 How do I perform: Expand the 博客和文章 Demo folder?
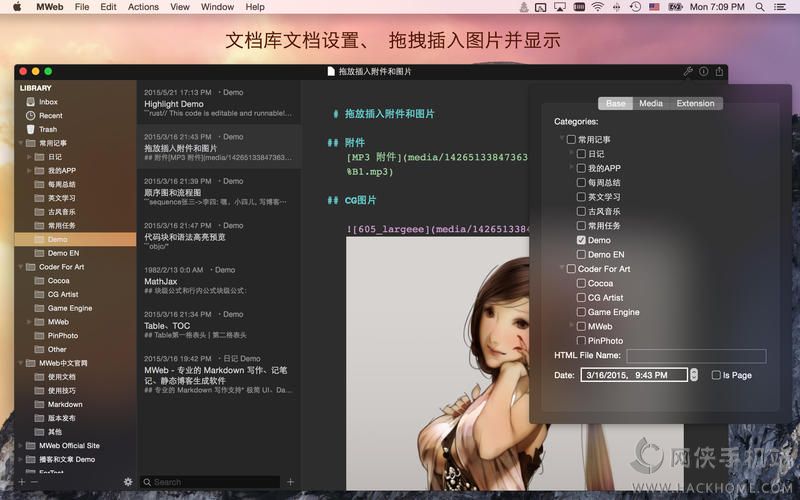tap(21, 459)
